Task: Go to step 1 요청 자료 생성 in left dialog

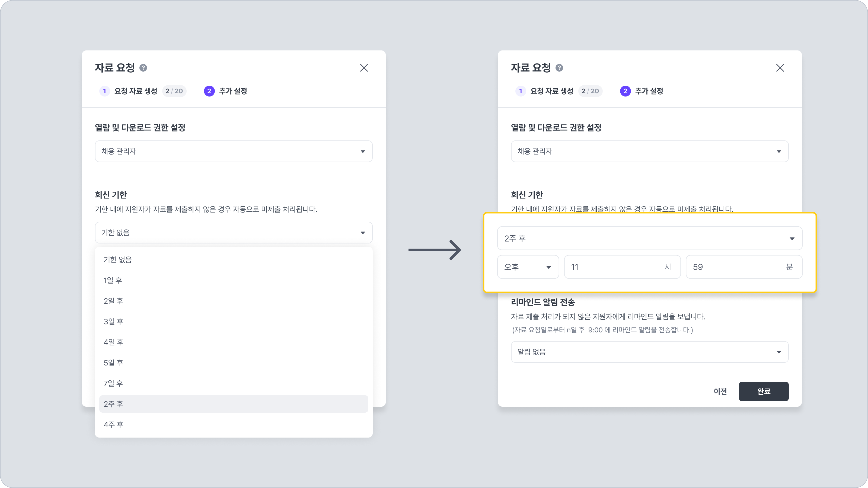Action: tap(135, 91)
